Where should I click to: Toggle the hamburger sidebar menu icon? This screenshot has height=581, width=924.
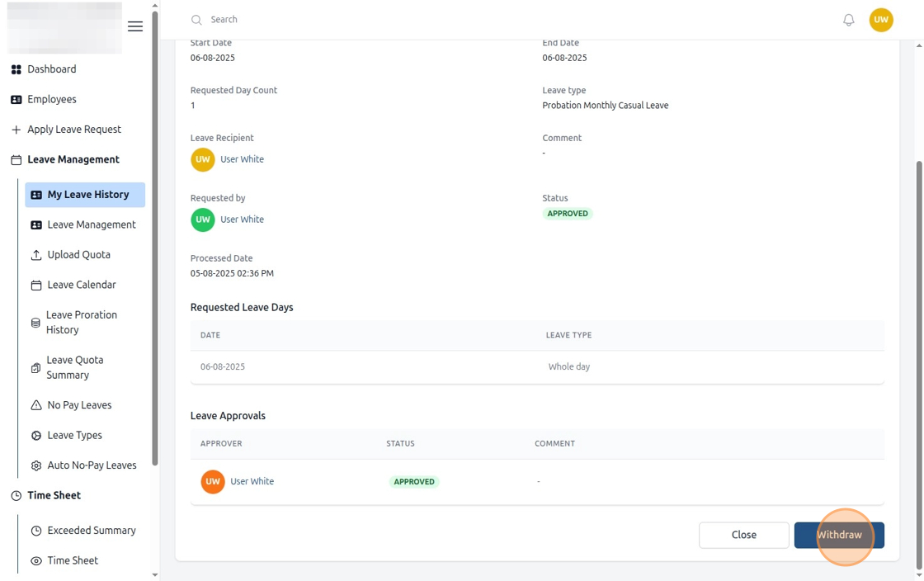[135, 26]
